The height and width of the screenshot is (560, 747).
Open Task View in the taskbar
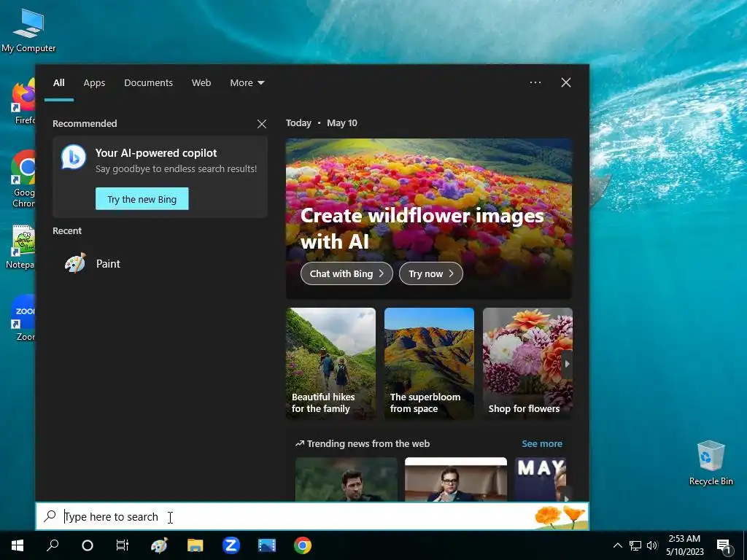[123, 545]
